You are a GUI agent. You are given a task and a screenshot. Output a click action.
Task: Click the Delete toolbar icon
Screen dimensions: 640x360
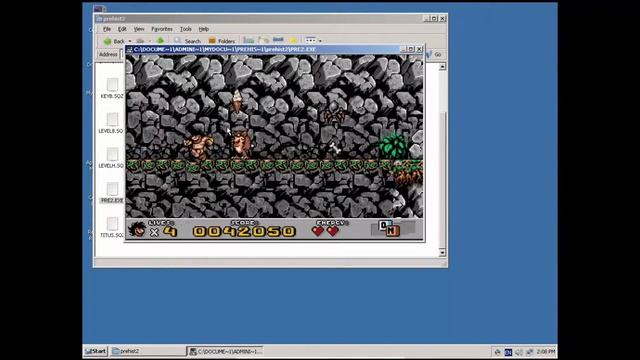(278, 40)
